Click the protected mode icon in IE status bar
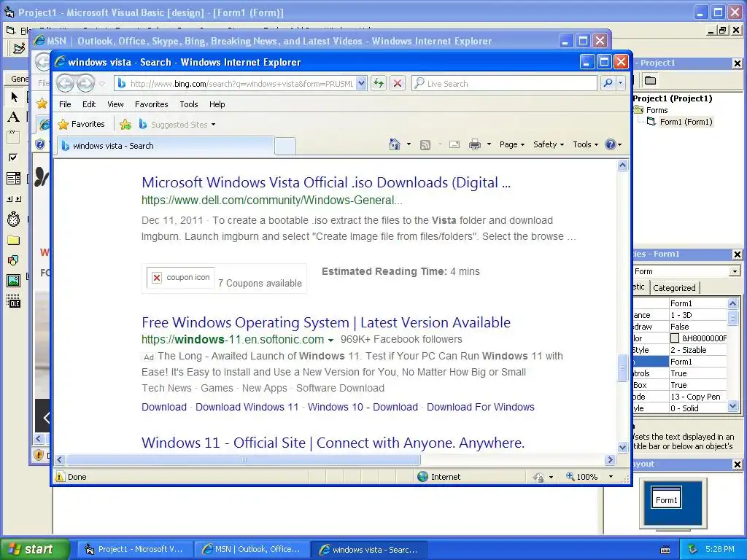The height and width of the screenshot is (560, 747). click(x=538, y=477)
